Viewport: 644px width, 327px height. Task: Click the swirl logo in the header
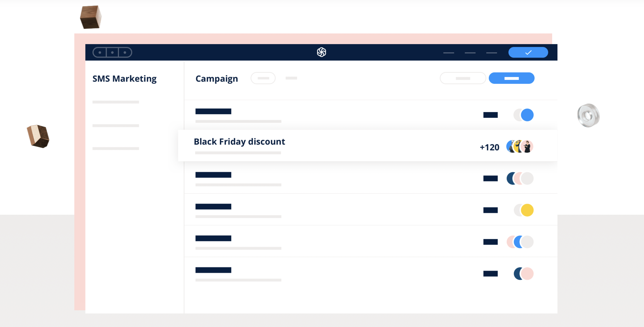pos(321,52)
